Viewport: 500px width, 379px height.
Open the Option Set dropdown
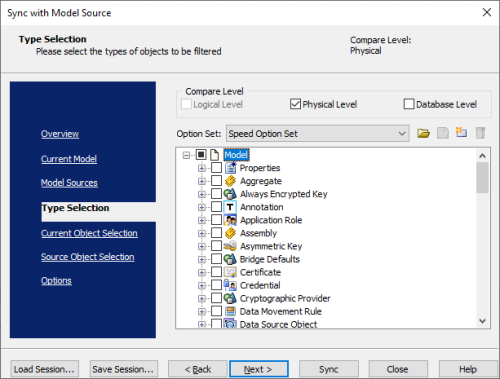[318, 134]
